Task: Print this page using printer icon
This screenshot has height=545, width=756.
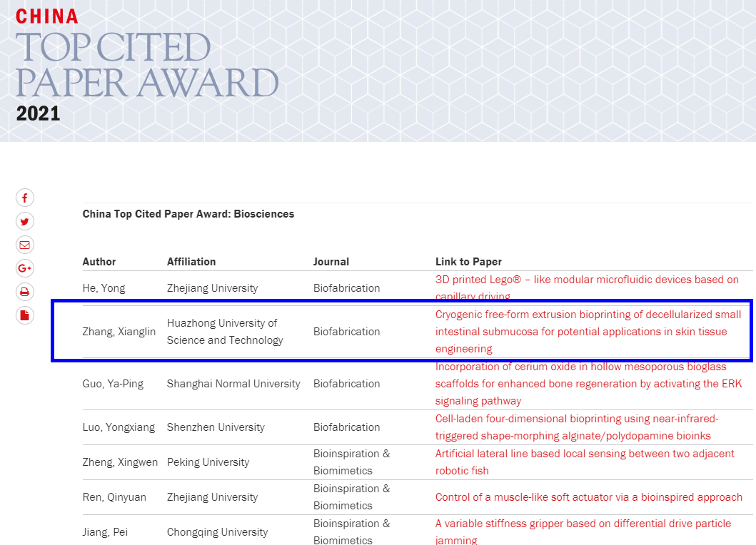Action: [25, 292]
